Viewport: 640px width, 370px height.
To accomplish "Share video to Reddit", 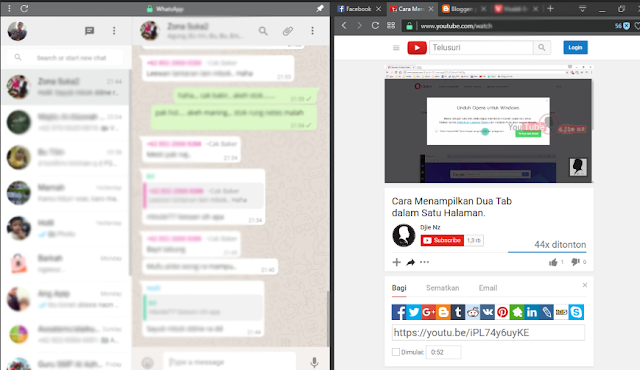I will pos(473,312).
